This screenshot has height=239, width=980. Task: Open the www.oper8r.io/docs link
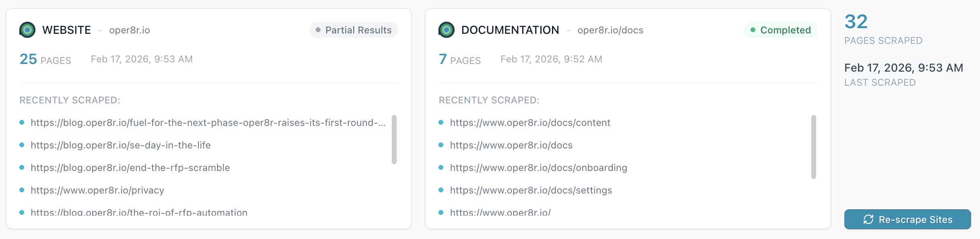pos(511,145)
